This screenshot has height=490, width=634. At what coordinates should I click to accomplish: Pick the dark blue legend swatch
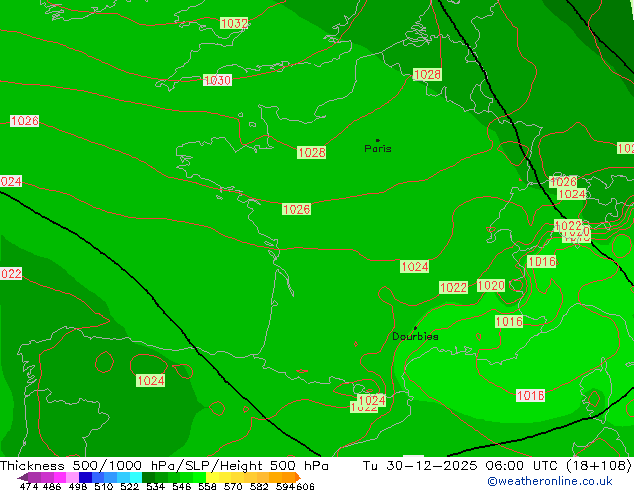tap(85, 477)
